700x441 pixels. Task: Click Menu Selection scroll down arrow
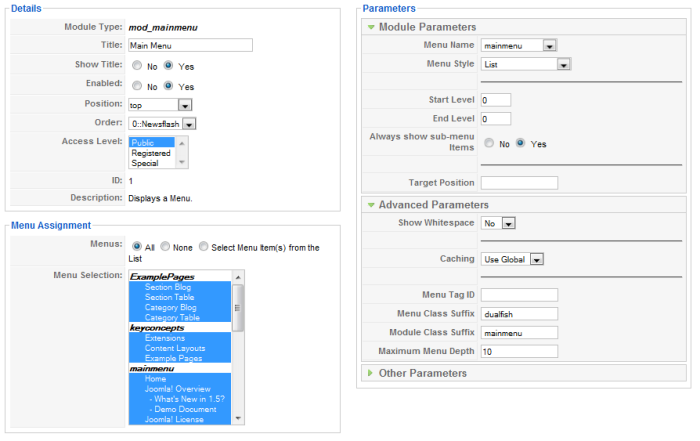point(238,418)
